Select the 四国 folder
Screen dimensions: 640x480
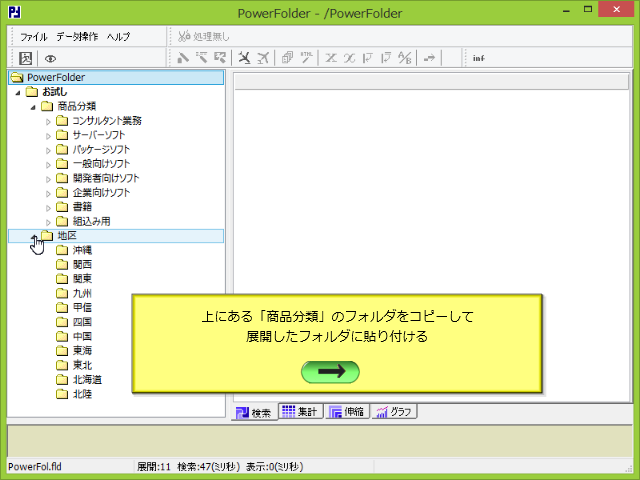pyautogui.click(x=82, y=322)
